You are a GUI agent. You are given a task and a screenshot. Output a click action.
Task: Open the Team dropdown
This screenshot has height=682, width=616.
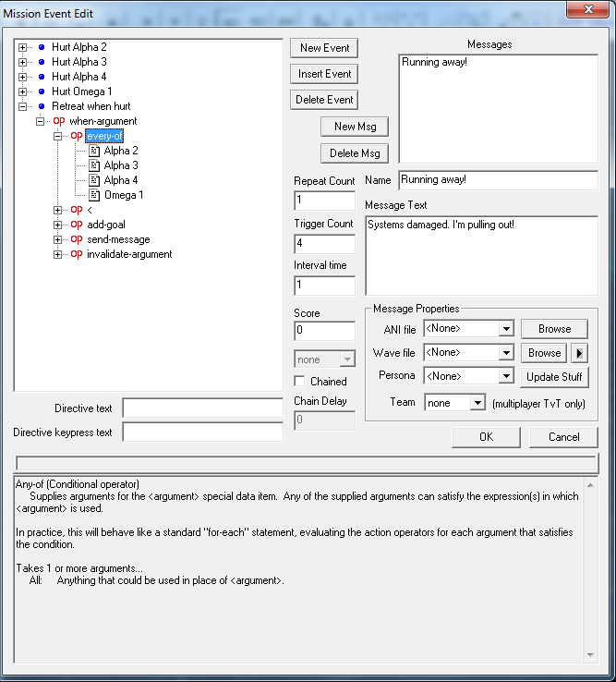477,404
